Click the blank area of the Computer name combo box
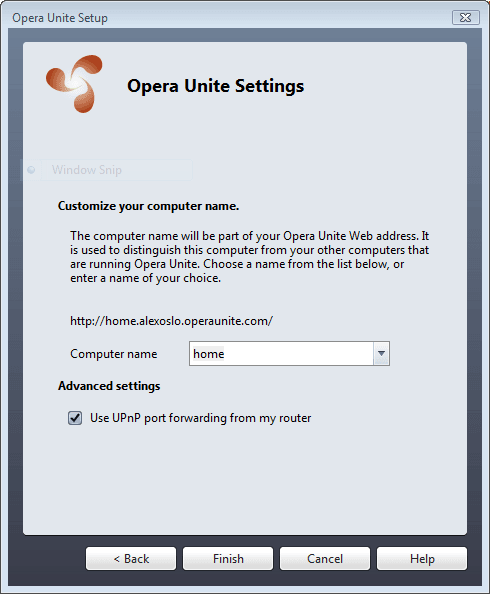Screen dimensions: 490x594 298,353
